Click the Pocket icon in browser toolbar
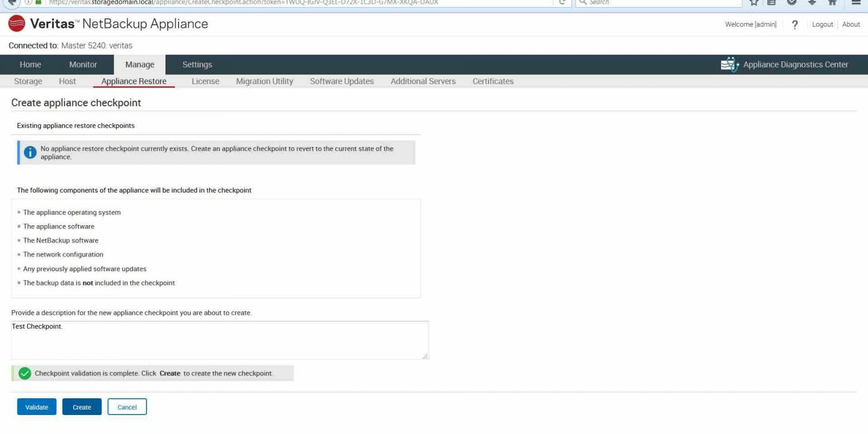This screenshot has height=434, width=868. tap(792, 2)
